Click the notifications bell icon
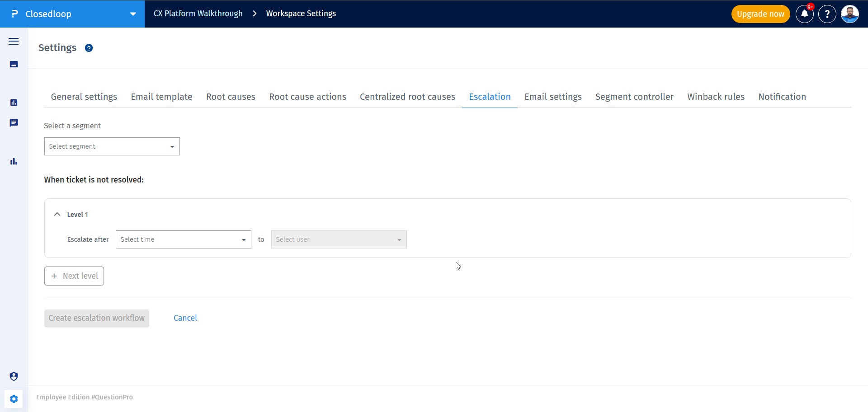 tap(804, 14)
